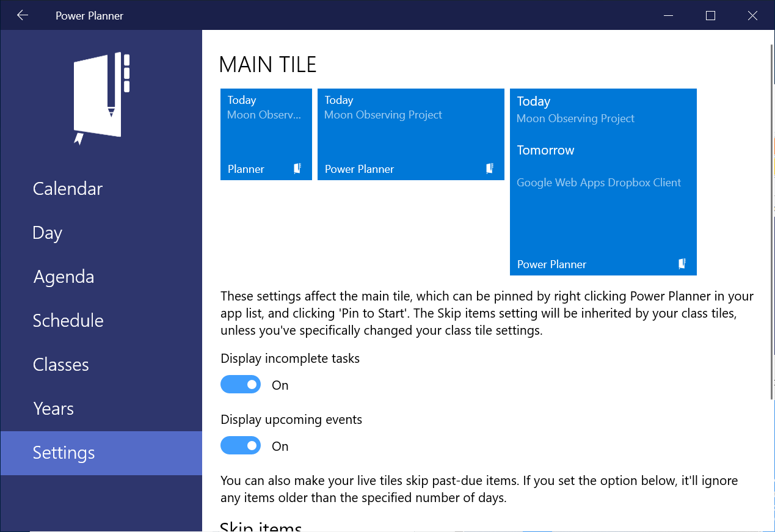Click the 'Display incomplete tasks' label
775x532 pixels.
tap(290, 359)
